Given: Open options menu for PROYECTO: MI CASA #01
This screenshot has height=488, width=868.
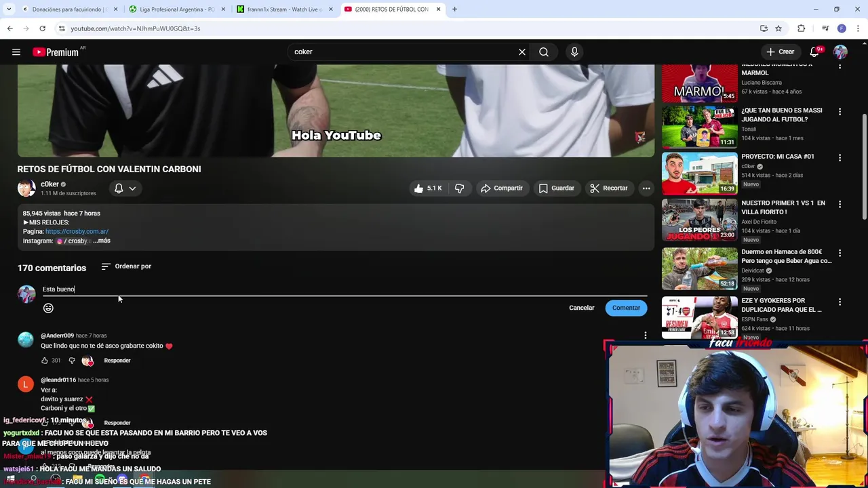Looking at the screenshot, I should (840, 158).
